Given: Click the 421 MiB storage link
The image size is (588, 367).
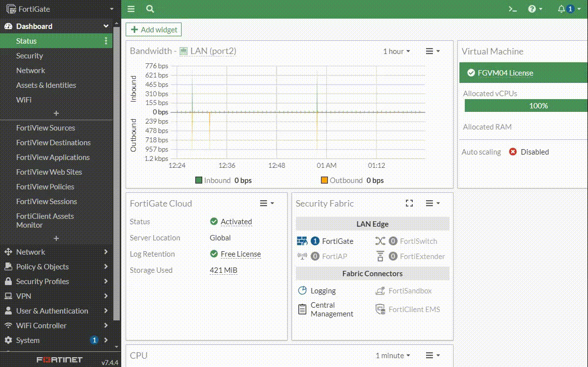Looking at the screenshot, I should click(x=223, y=270).
